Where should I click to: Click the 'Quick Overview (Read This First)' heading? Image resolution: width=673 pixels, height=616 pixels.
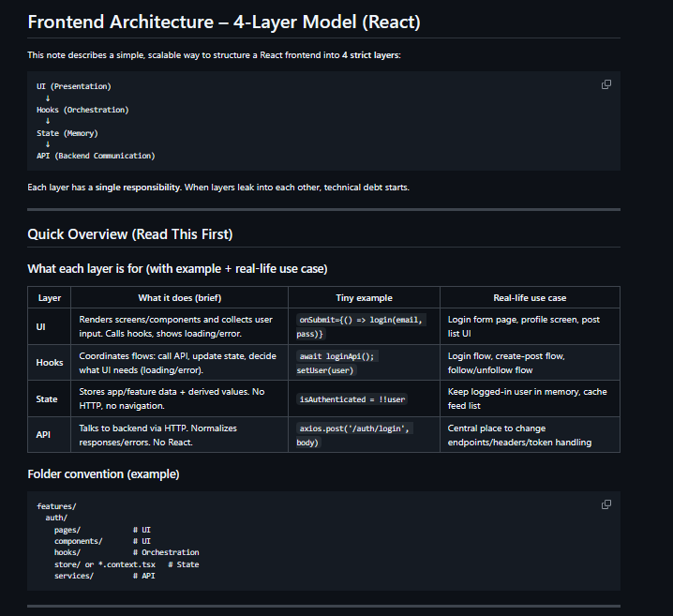(130, 234)
